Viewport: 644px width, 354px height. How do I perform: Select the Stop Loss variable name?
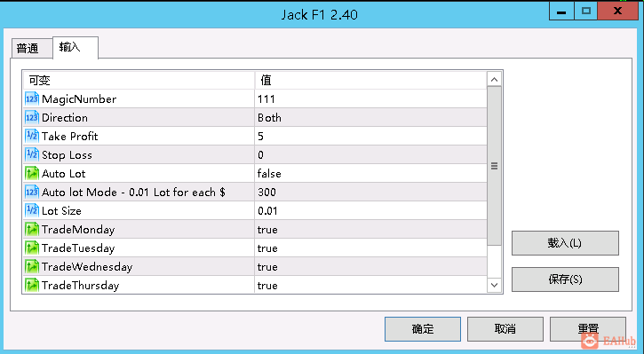(x=67, y=155)
